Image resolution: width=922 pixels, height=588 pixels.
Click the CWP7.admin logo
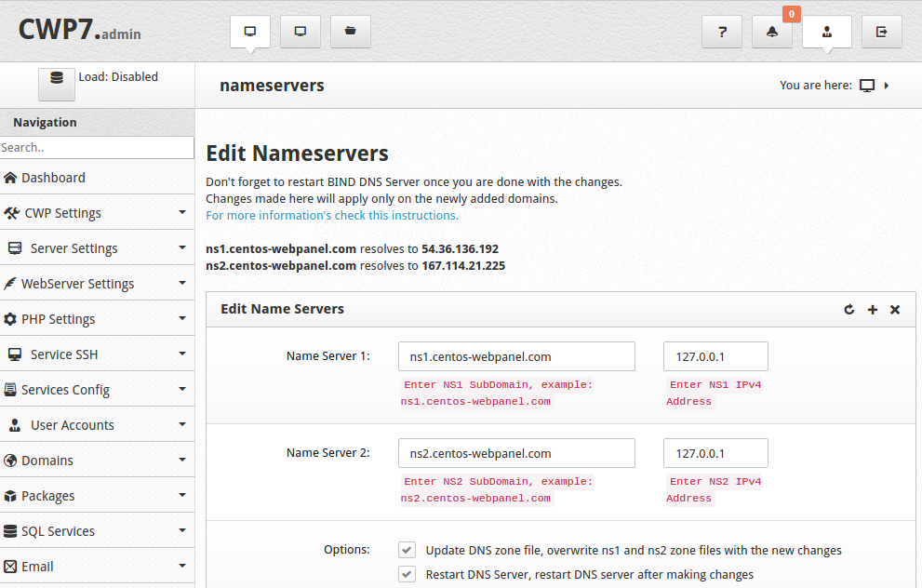[79, 30]
